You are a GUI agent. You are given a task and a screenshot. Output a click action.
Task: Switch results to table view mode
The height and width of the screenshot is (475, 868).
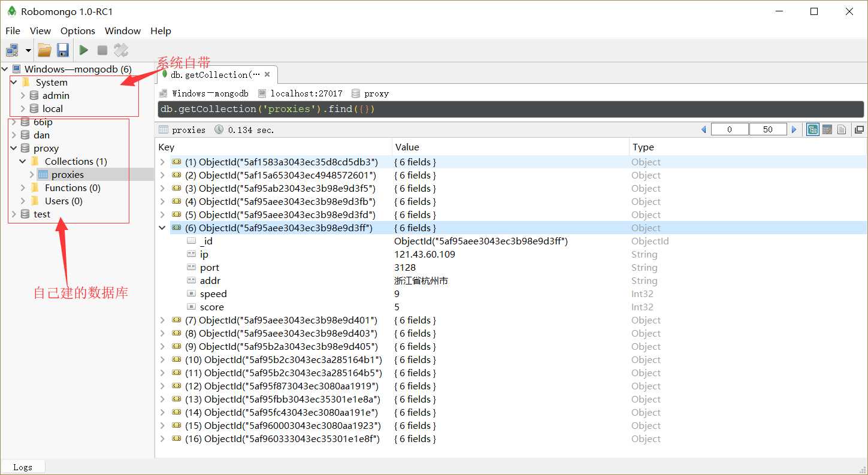click(827, 129)
